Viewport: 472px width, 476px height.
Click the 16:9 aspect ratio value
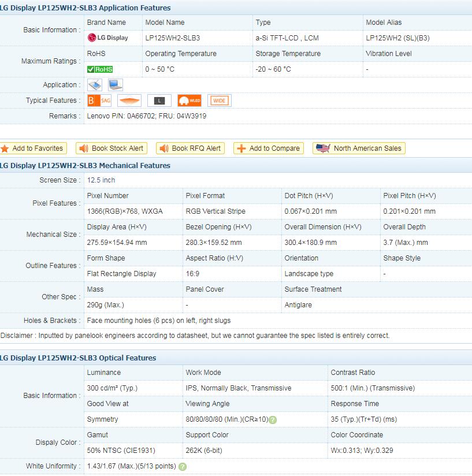click(192, 274)
